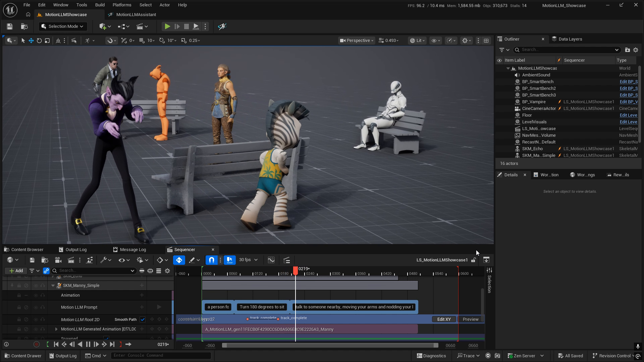Click the Edit XY button
Screen dimensions: 644x362
pos(444,319)
